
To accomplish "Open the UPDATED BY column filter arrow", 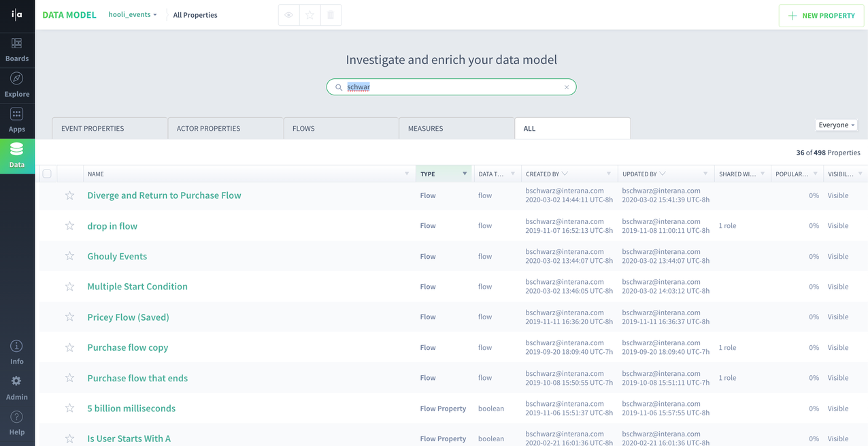I will pos(705,174).
